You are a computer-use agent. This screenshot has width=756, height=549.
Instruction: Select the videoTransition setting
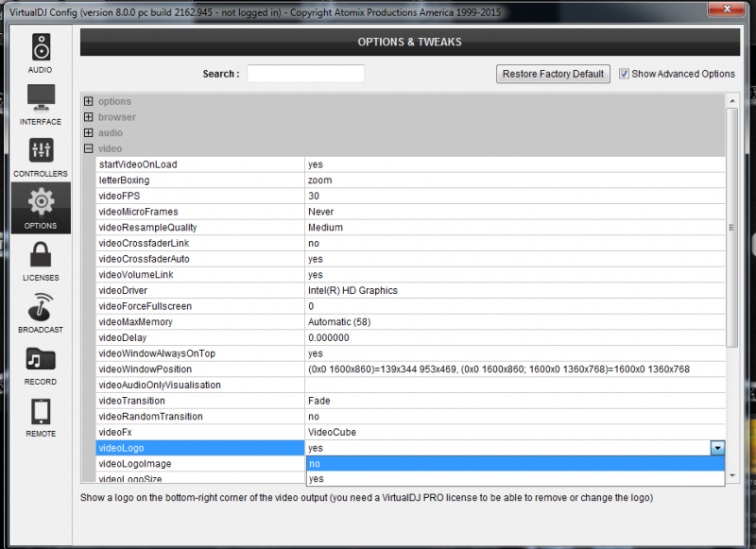(x=410, y=401)
